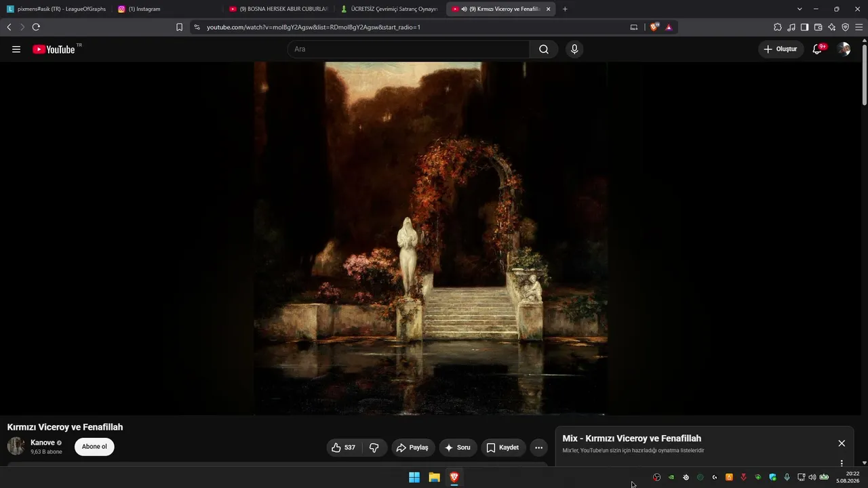Switch to the Instagram tab
Screen dimensions: 868x488
167,9
